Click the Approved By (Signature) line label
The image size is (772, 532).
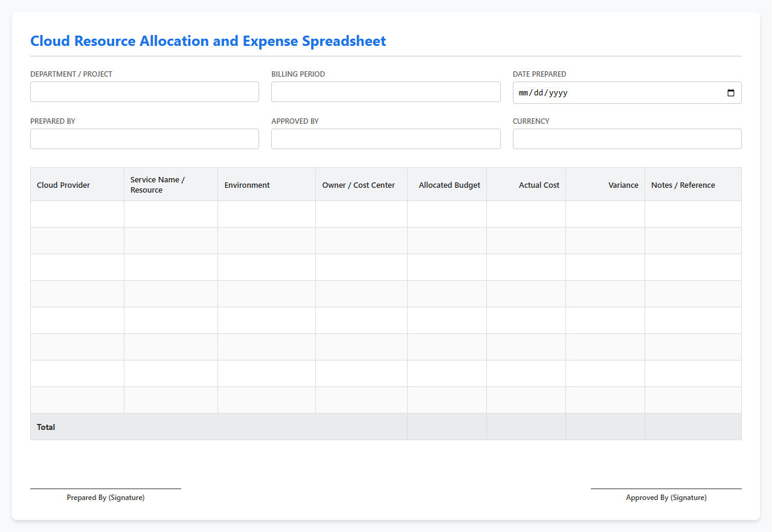click(666, 498)
